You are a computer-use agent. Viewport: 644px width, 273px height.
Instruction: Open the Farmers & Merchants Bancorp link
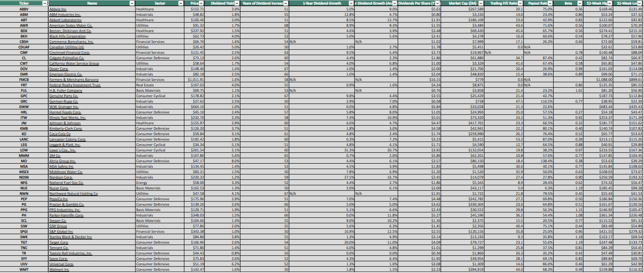click(x=74, y=80)
